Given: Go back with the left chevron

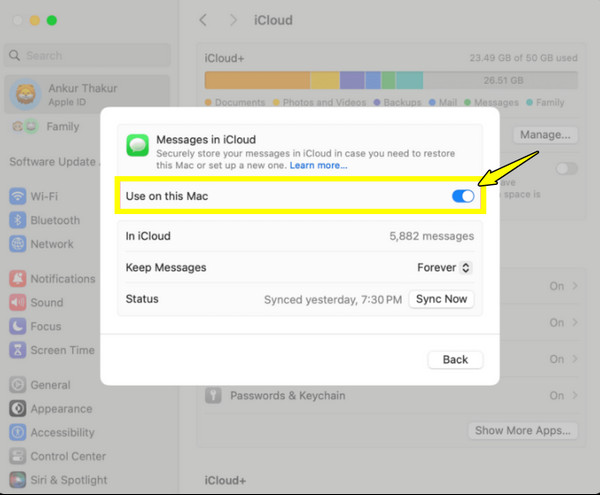Looking at the screenshot, I should 204,20.
